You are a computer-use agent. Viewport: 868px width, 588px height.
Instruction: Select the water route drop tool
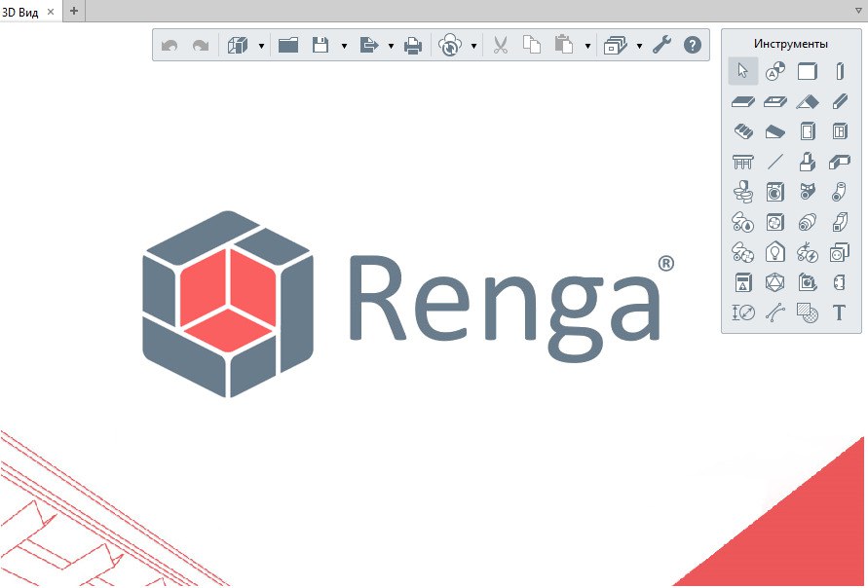[743, 222]
